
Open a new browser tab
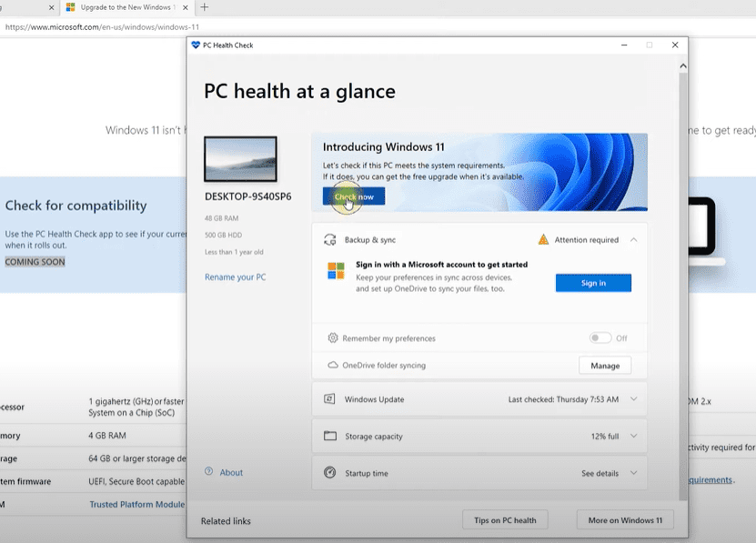click(204, 7)
